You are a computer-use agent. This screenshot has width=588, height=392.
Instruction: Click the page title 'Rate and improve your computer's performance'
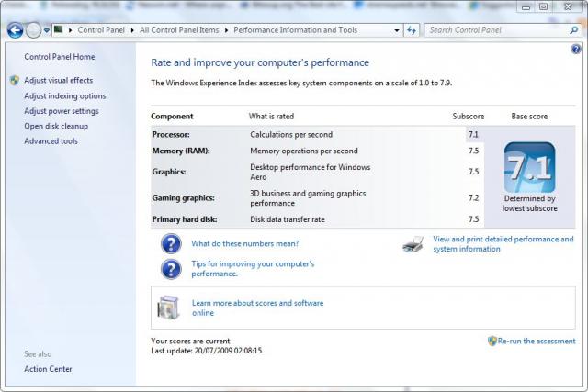[260, 62]
